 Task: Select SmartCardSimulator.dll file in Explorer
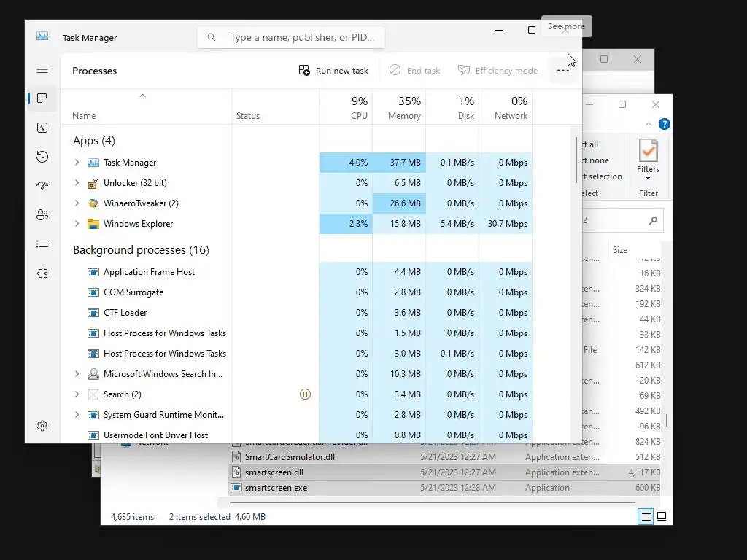290,456
